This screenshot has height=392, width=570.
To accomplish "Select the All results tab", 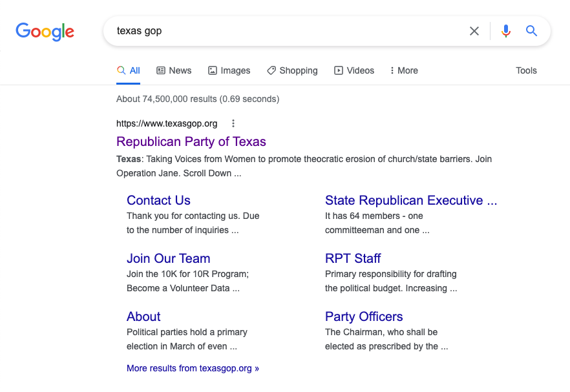I will click(129, 70).
